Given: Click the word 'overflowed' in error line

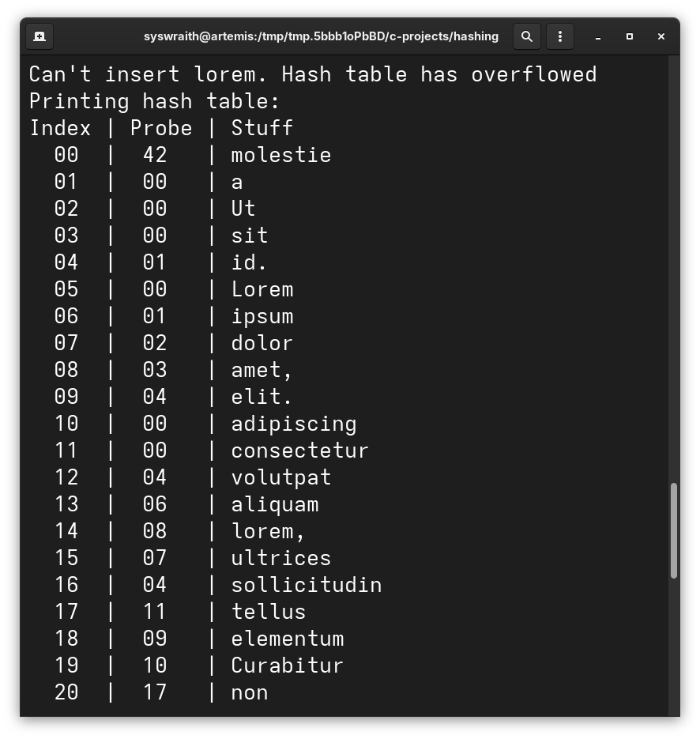Looking at the screenshot, I should coord(533,74).
